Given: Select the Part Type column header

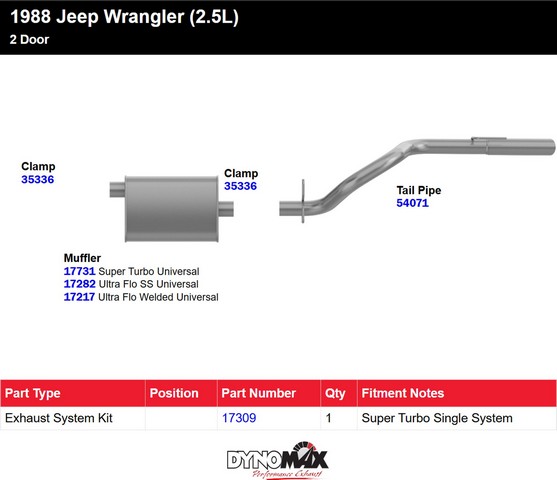Looking at the screenshot, I should click(x=73, y=393).
